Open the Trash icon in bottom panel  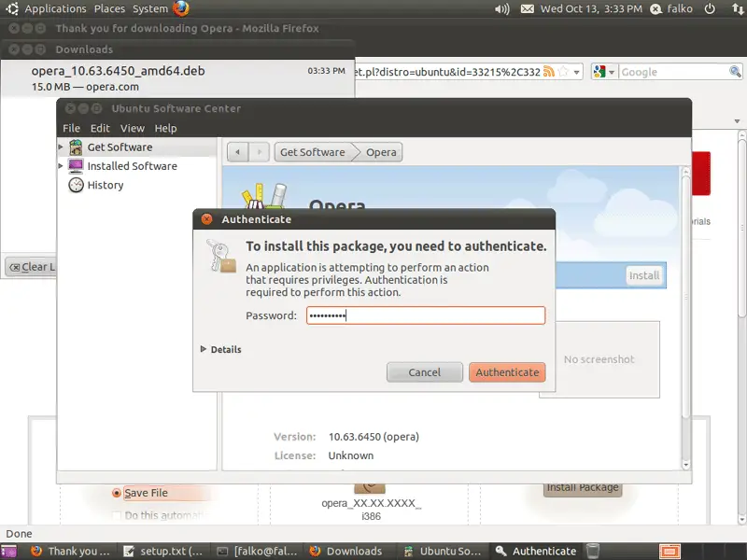(x=593, y=552)
